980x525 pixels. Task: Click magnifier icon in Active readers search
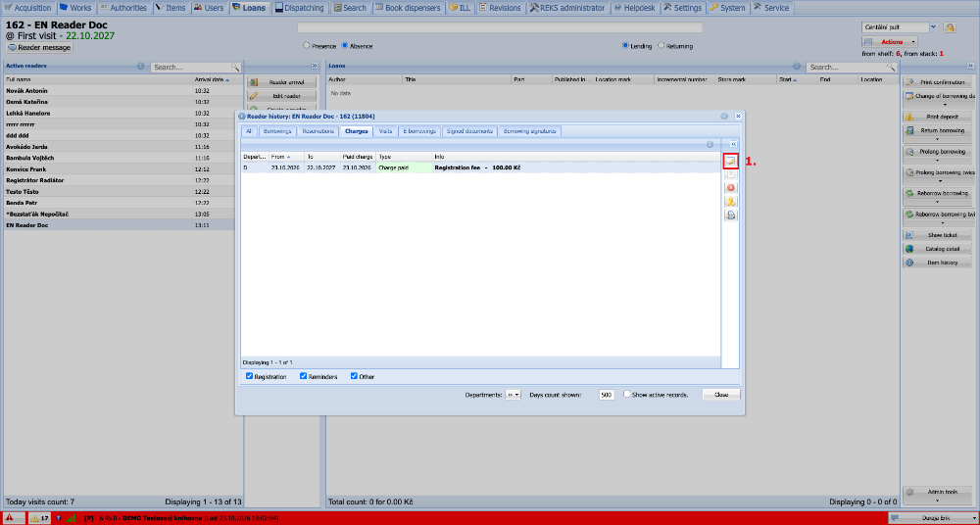click(235, 67)
